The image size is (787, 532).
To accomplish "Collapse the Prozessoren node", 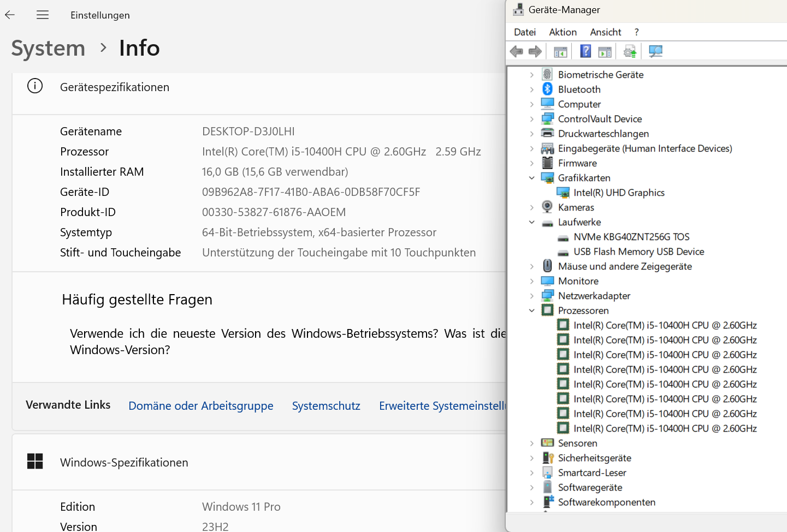I will pyautogui.click(x=532, y=310).
